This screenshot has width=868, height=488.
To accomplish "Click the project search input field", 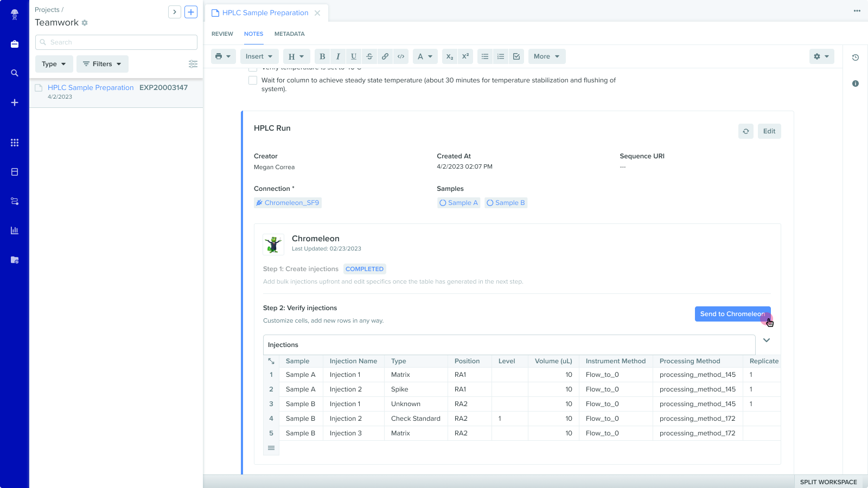I will (x=116, y=42).
